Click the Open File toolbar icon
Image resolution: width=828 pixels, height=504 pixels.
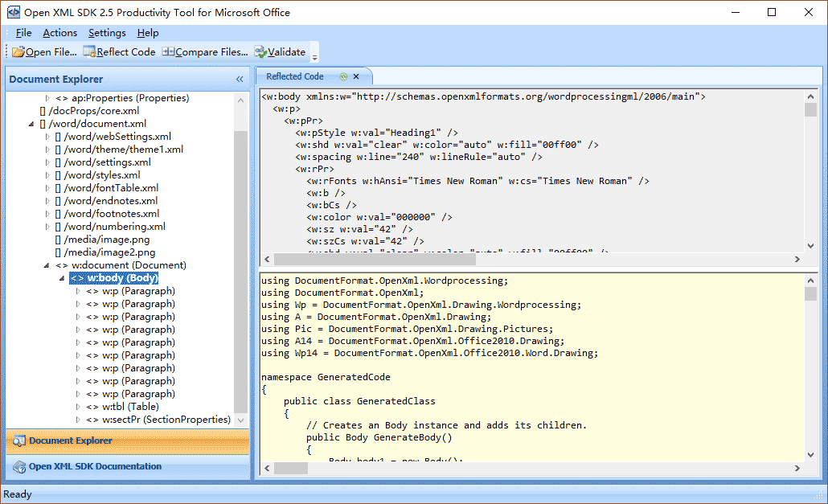coord(18,52)
